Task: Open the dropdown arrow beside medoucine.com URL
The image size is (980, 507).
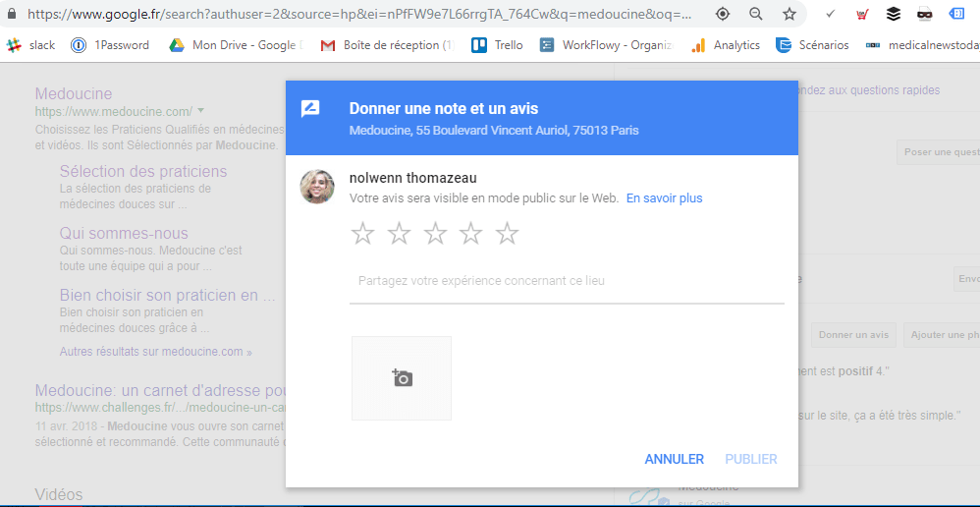Action: point(200,111)
